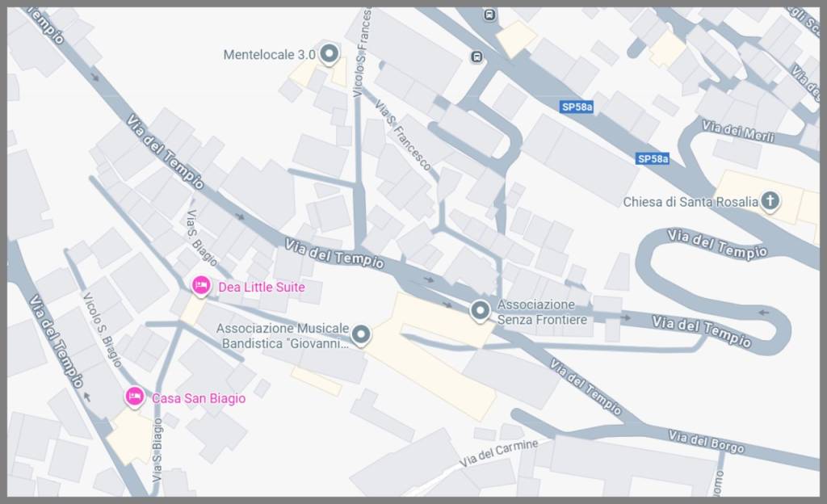Click the lower bus stop icon near SP58a
This screenshot has width=827, height=504.
pyautogui.click(x=476, y=57)
